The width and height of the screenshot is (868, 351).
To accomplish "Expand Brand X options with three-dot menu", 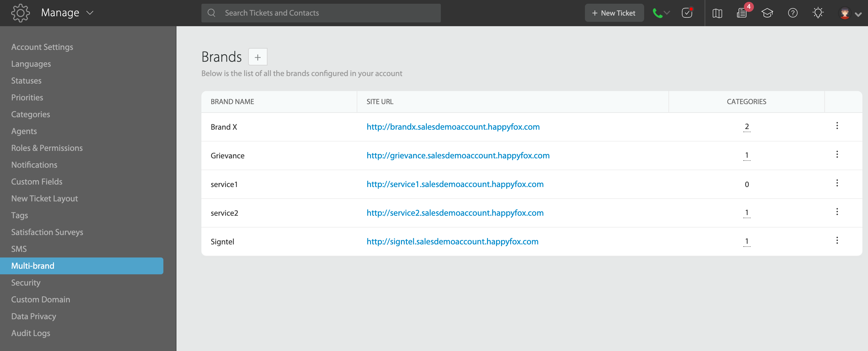I will [837, 126].
